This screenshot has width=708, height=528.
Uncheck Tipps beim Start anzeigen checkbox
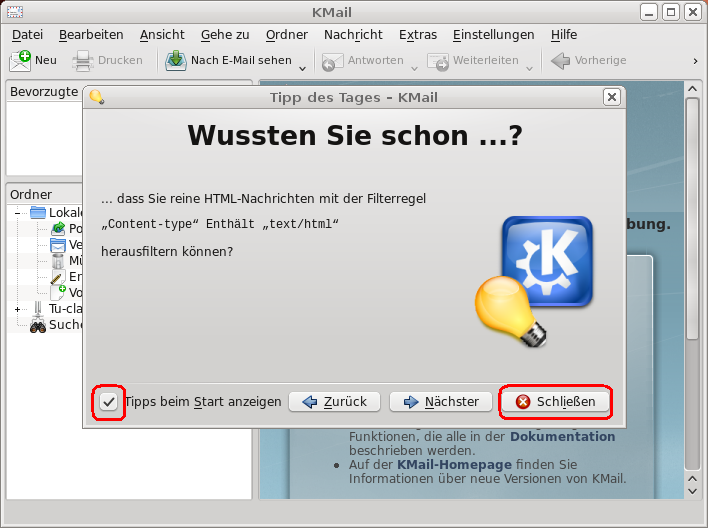coord(108,402)
